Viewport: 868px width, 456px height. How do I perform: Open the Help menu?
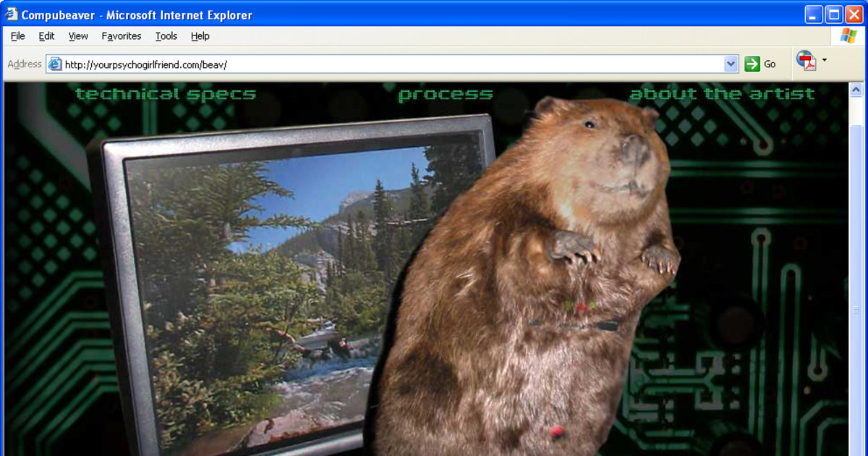click(200, 36)
